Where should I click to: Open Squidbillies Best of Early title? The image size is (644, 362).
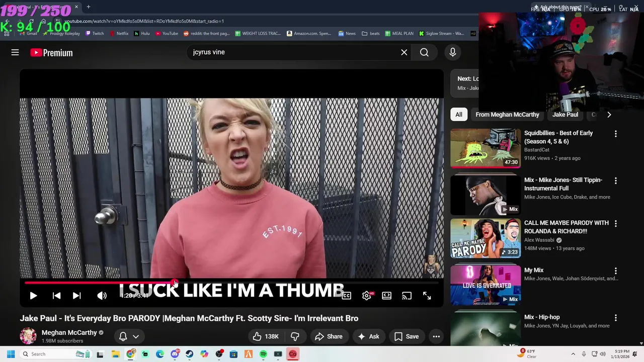[x=558, y=137]
